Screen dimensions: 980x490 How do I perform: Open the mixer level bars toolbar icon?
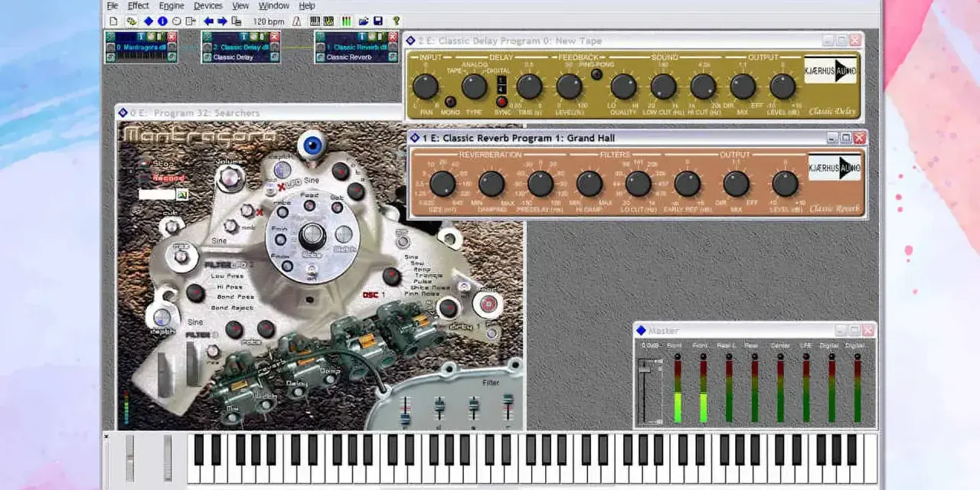pyautogui.click(x=346, y=21)
